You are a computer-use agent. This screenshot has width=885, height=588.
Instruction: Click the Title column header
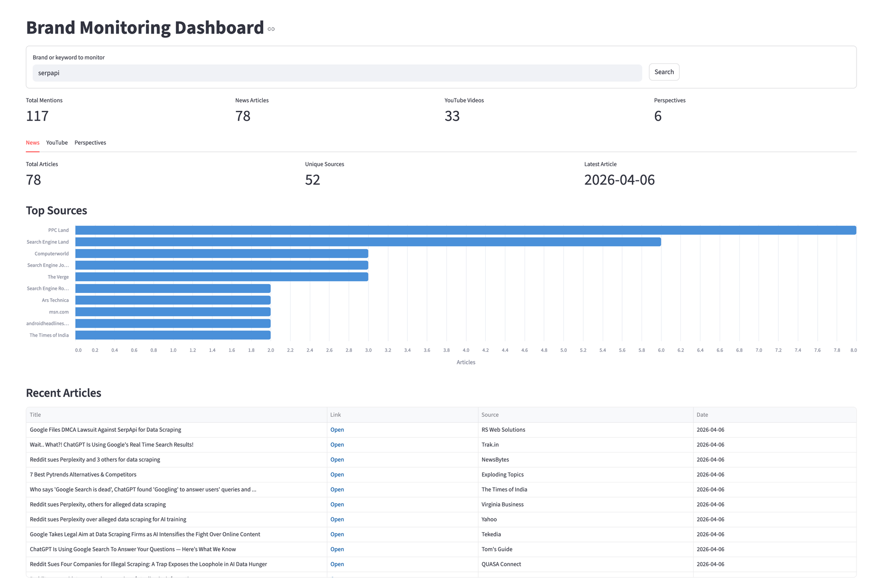tap(177, 415)
